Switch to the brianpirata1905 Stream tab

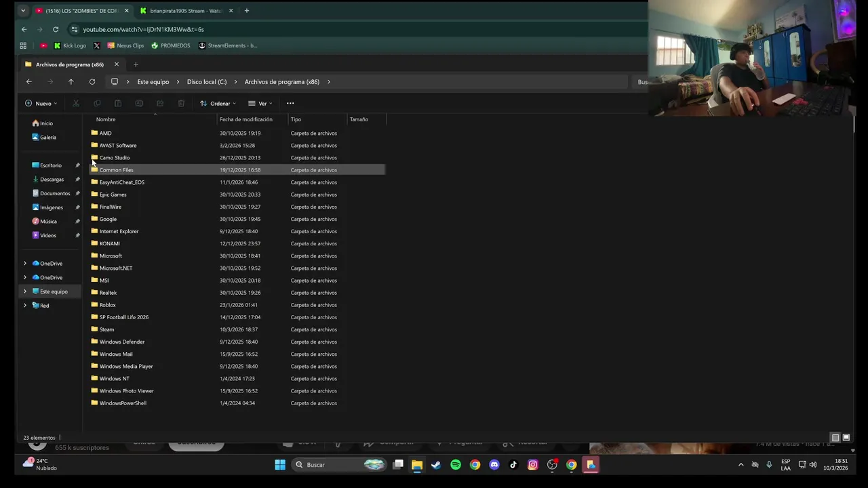pos(186,11)
